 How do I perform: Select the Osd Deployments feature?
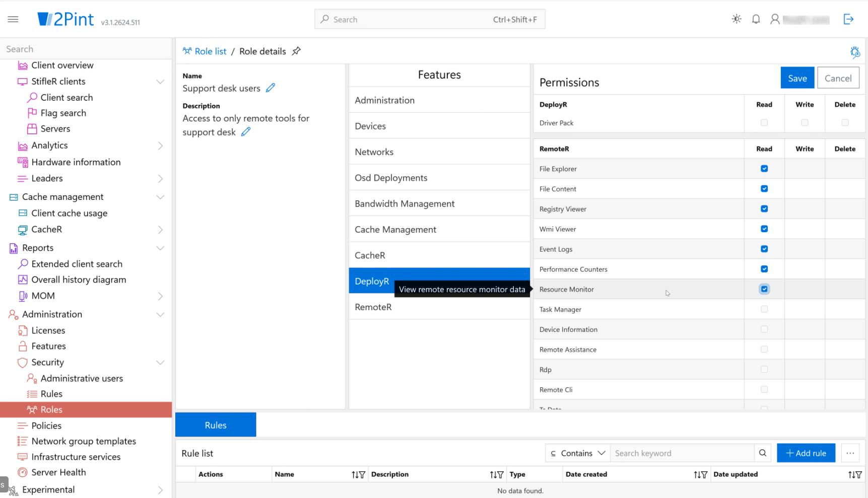point(439,178)
